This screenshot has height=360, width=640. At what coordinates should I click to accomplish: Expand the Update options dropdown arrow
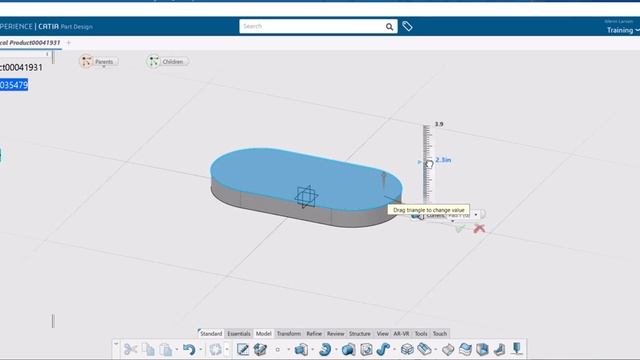click(x=227, y=350)
